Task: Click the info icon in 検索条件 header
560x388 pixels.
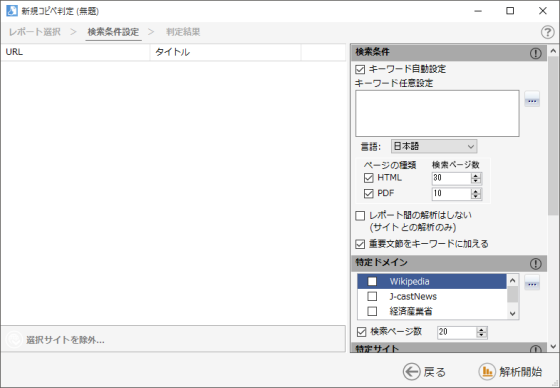Action: tap(535, 53)
